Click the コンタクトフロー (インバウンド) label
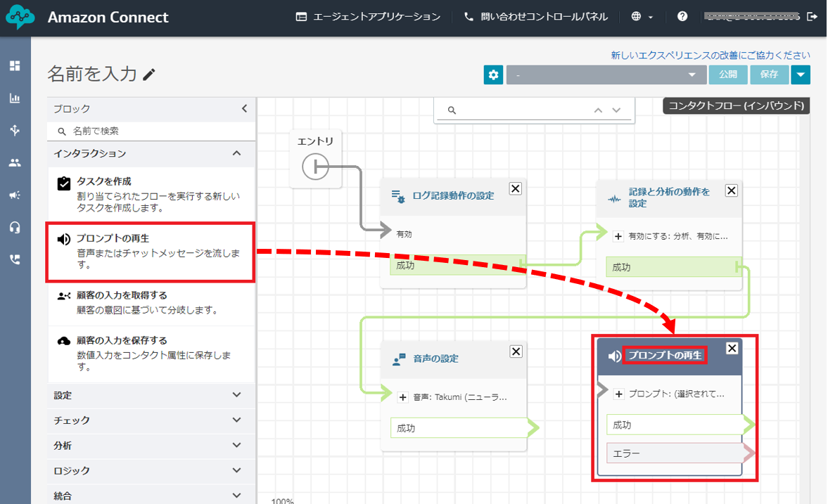Image resolution: width=828 pixels, height=504 pixels. pos(736,105)
